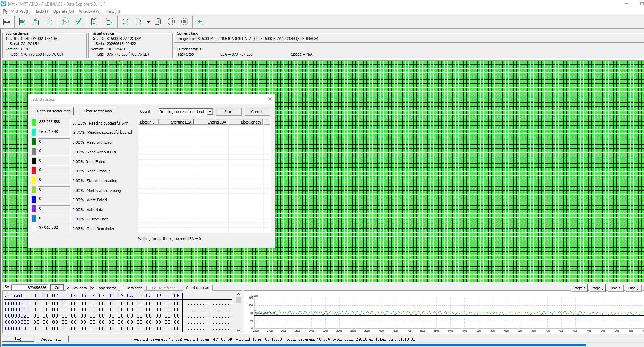Open the Task(T) menu
This screenshot has height=347, width=644.
coord(42,11)
